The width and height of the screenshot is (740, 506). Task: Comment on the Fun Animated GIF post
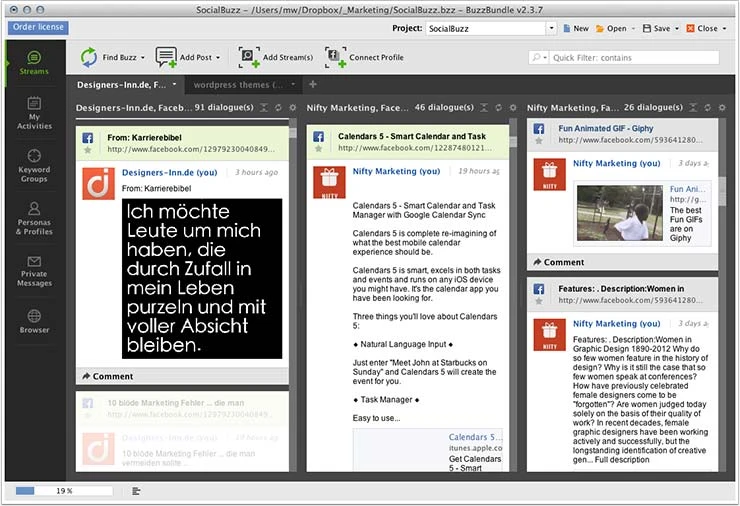pos(559,262)
